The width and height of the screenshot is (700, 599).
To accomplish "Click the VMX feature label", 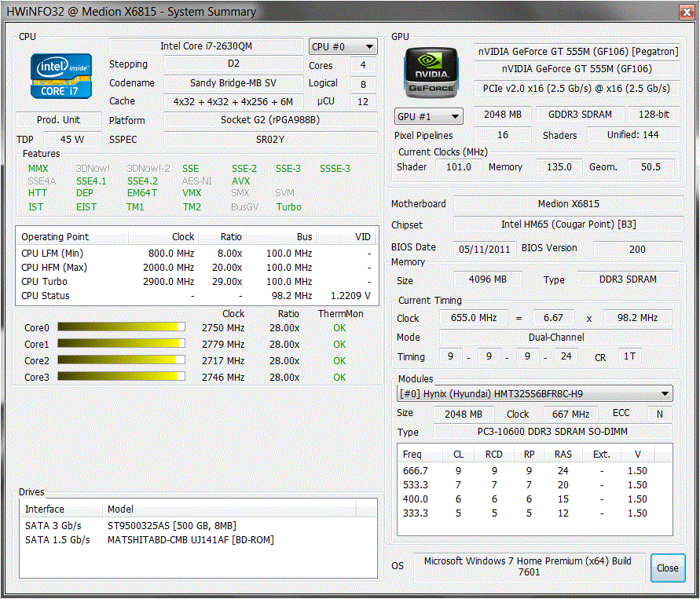I will pos(192,193).
